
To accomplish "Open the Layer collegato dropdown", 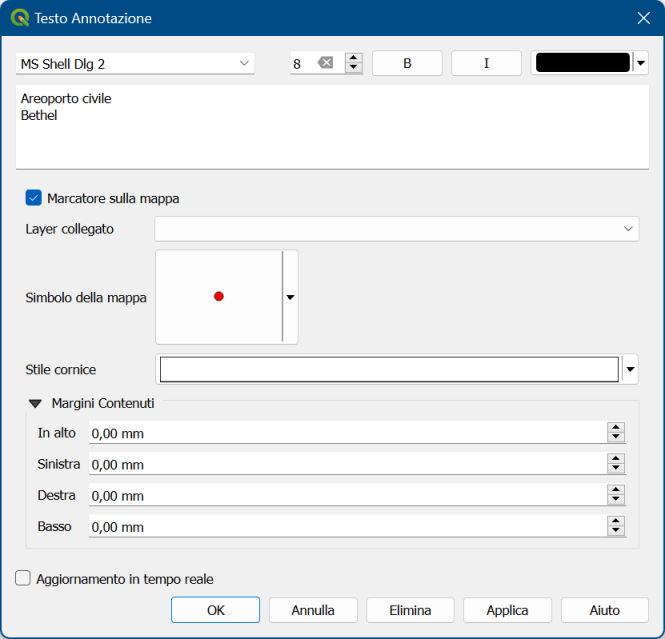I will tap(397, 229).
